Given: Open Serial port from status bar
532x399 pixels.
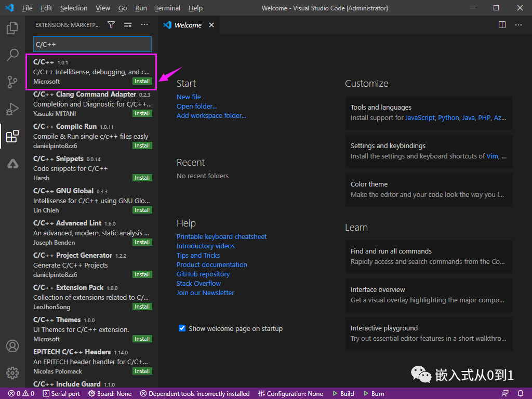Looking at the screenshot, I should (61, 394).
